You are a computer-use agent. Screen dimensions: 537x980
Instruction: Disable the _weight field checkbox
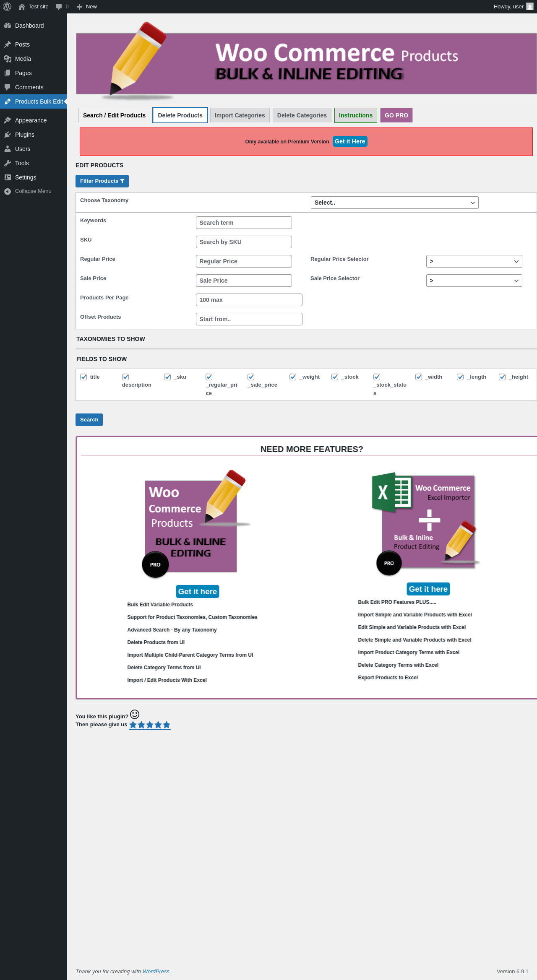point(293,377)
